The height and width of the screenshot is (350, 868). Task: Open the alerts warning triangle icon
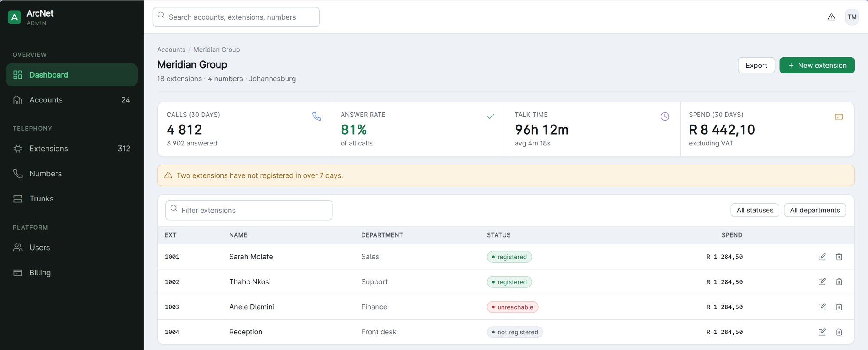(x=831, y=17)
